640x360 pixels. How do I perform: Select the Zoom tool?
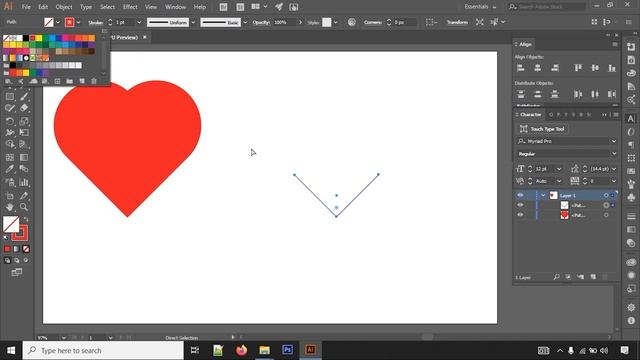click(x=24, y=207)
